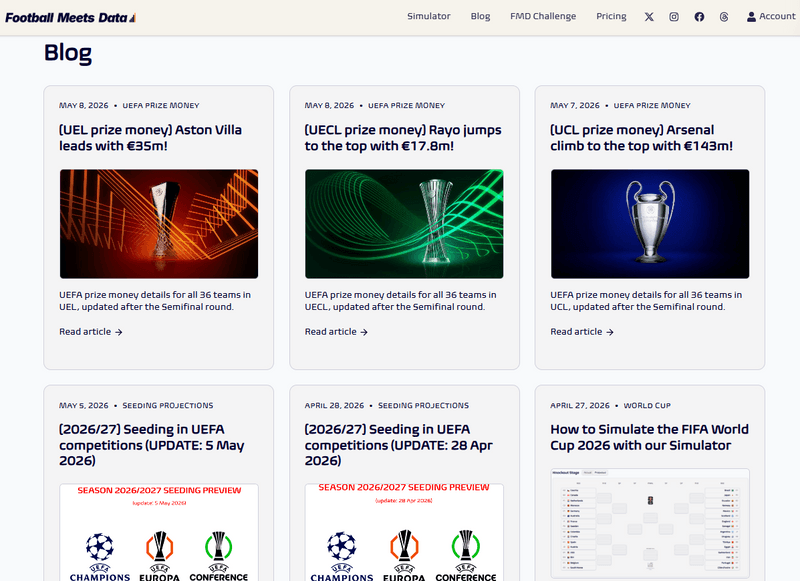
Task: Open the Account menu label
Action: point(777,16)
